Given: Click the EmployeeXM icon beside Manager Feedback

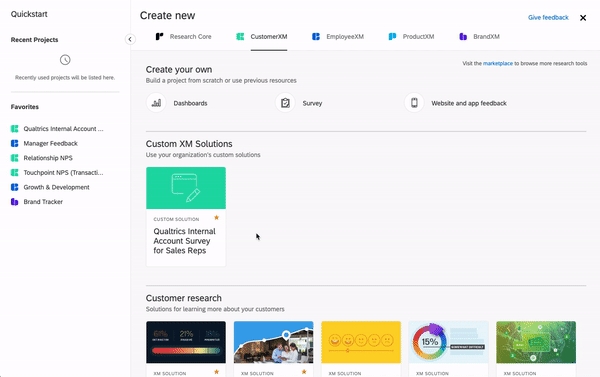Looking at the screenshot, I should [15, 144].
